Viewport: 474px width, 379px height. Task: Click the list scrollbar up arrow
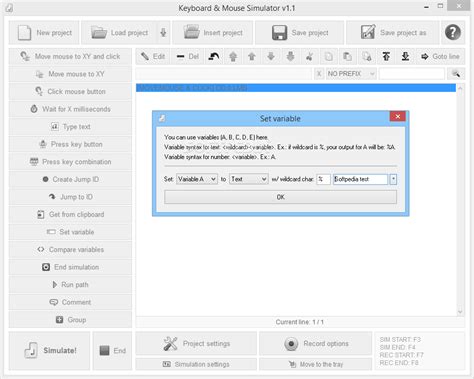(460, 88)
